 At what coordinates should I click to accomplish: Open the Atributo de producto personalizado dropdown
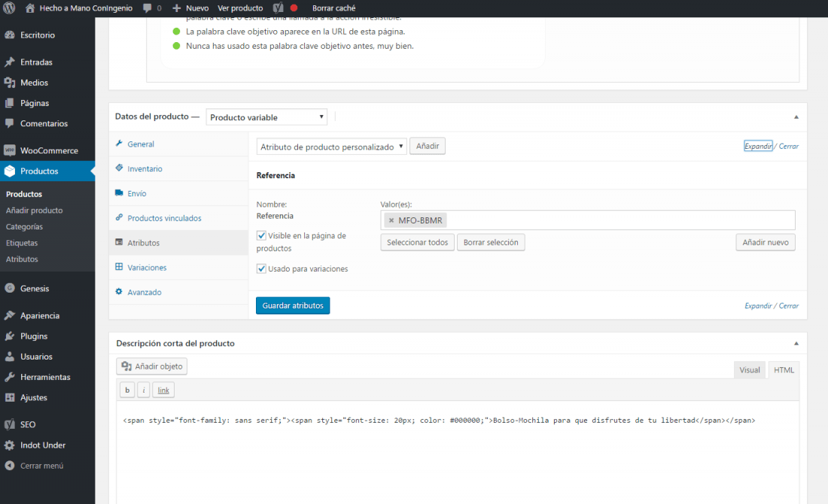[332, 147]
